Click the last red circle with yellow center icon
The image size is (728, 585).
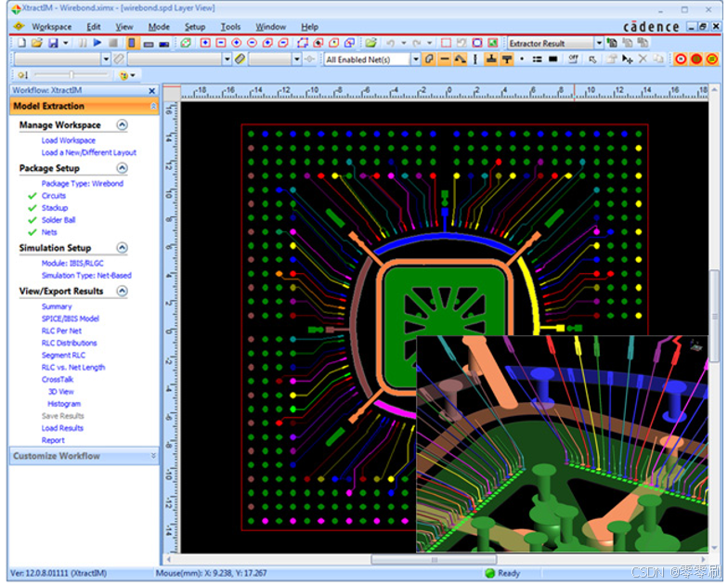click(711, 59)
